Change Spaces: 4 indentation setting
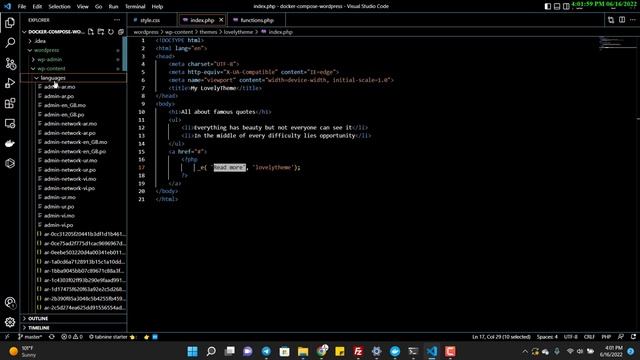 tap(547, 337)
